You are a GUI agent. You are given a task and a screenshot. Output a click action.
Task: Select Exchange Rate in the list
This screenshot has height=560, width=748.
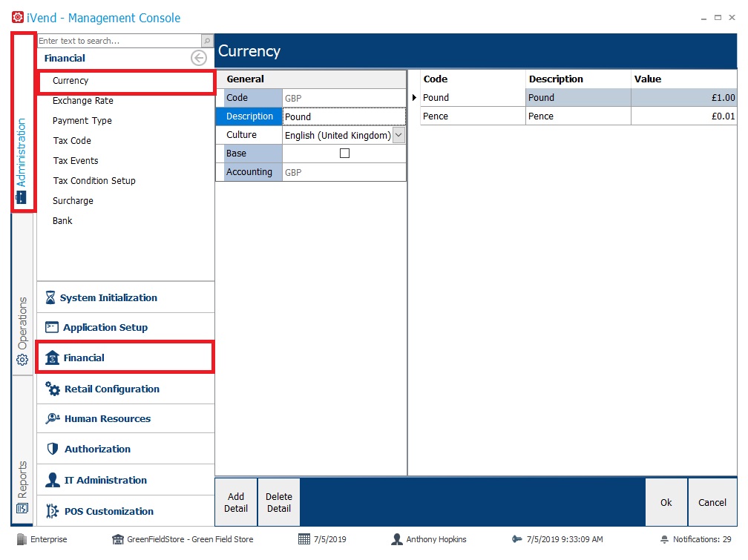pyautogui.click(x=83, y=101)
